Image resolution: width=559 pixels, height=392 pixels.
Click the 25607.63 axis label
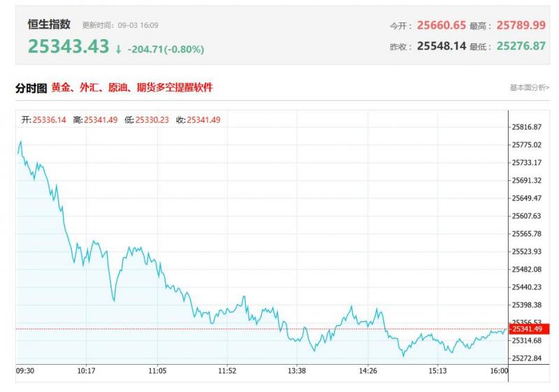point(527,216)
